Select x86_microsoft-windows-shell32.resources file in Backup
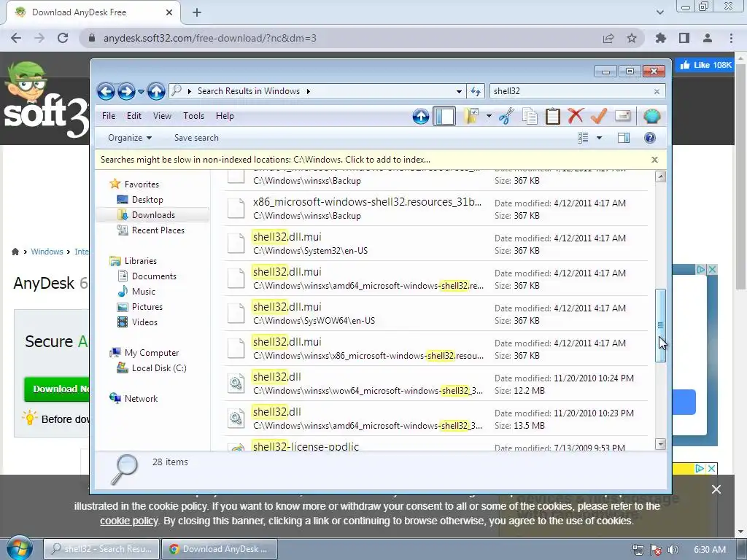Image resolution: width=747 pixels, height=560 pixels. click(x=436, y=208)
